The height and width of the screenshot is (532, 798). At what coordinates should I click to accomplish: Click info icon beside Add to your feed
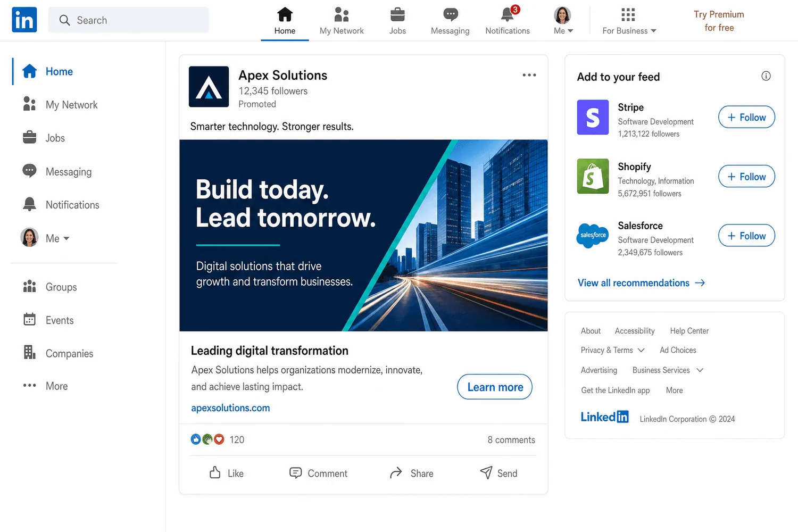(766, 76)
